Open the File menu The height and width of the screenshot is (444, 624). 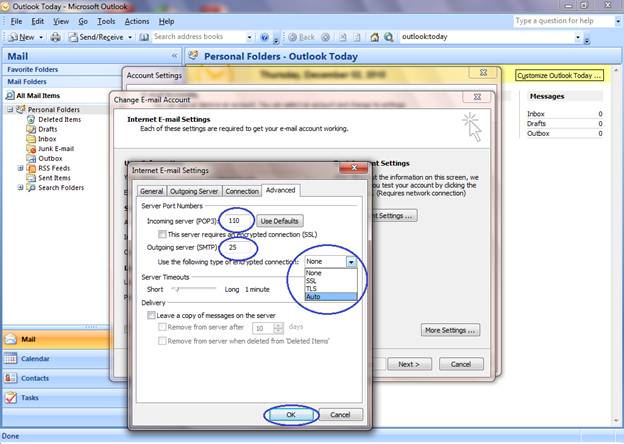16,21
